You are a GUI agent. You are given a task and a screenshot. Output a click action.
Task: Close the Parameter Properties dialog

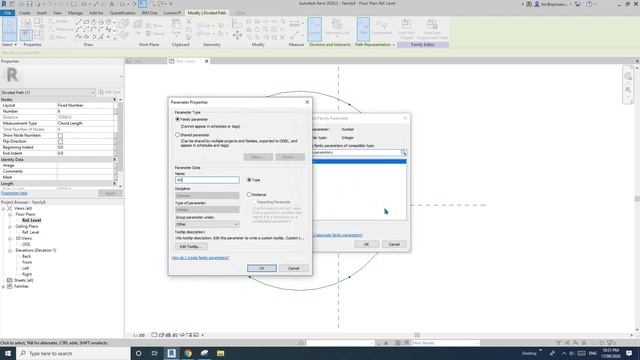[307, 102]
